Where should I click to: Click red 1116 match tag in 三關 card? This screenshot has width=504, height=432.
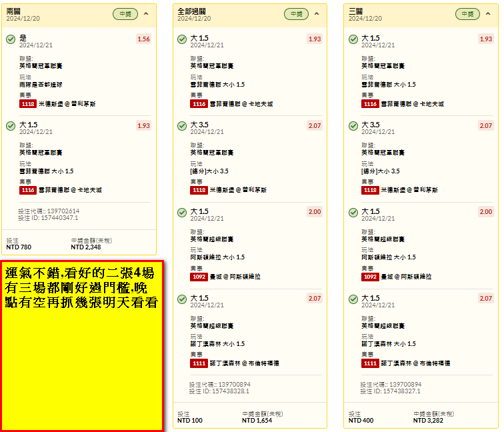(x=370, y=104)
